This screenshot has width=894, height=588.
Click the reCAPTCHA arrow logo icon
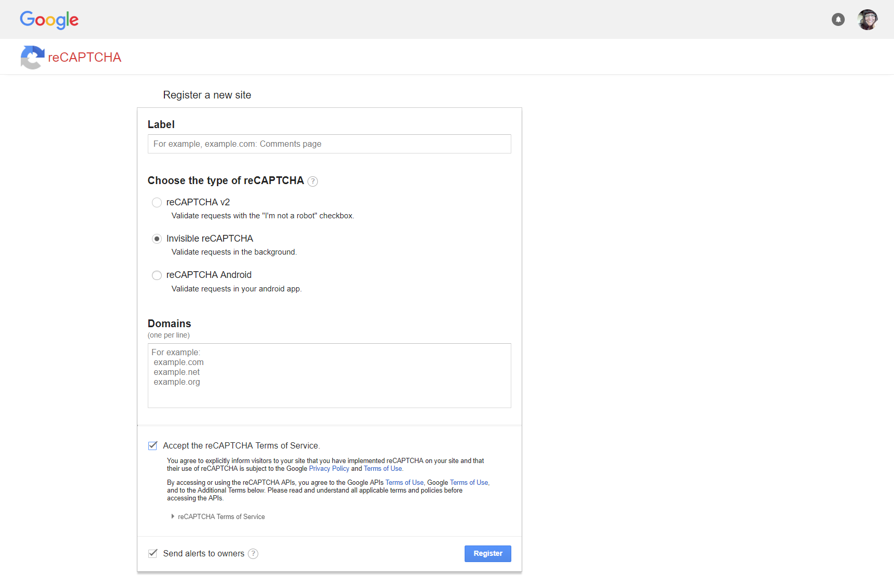(32, 57)
